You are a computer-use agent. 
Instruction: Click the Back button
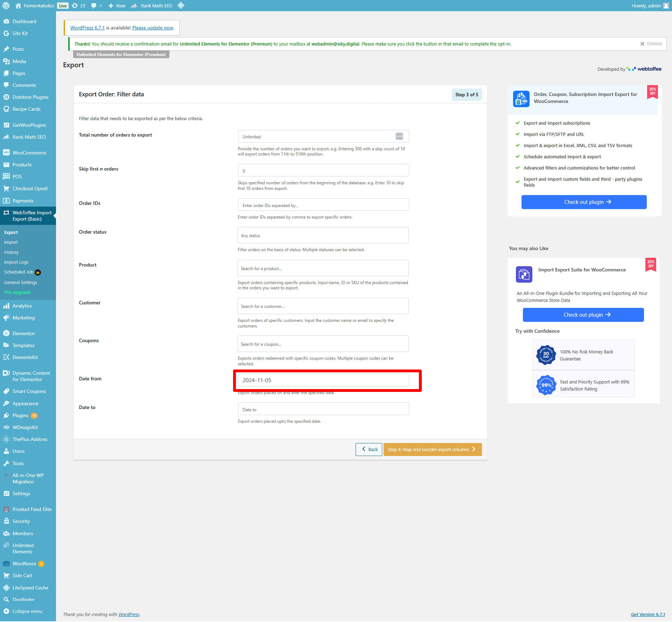(369, 449)
